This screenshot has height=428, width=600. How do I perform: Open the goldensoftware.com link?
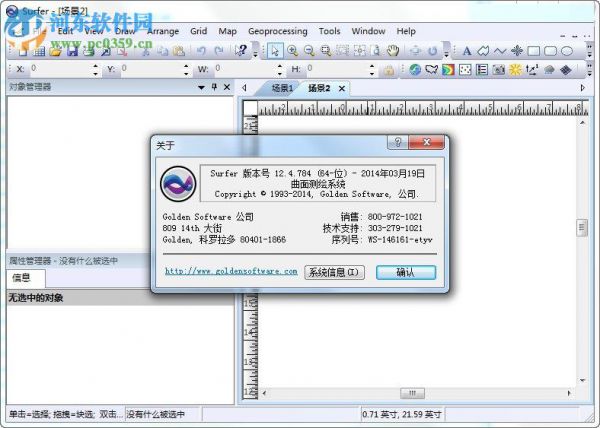[x=231, y=271]
